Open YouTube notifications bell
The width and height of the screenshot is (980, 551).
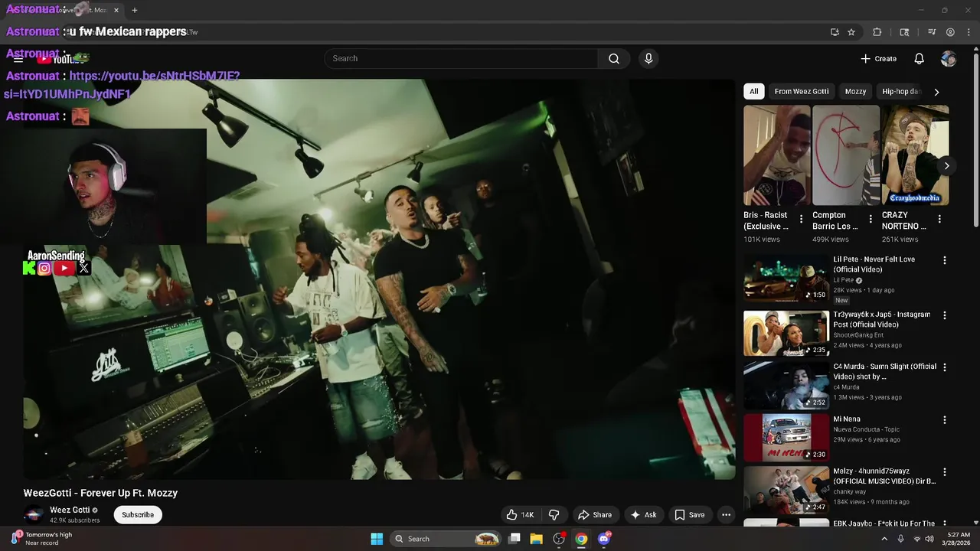(920, 59)
